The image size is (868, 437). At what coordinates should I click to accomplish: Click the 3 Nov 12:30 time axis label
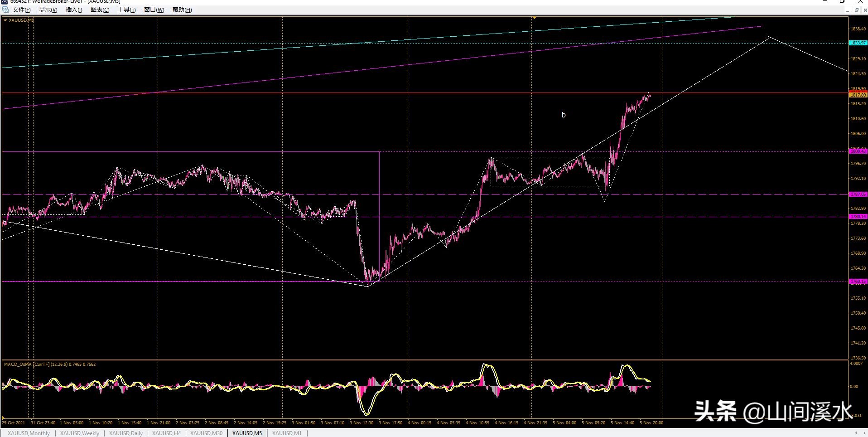click(x=362, y=423)
